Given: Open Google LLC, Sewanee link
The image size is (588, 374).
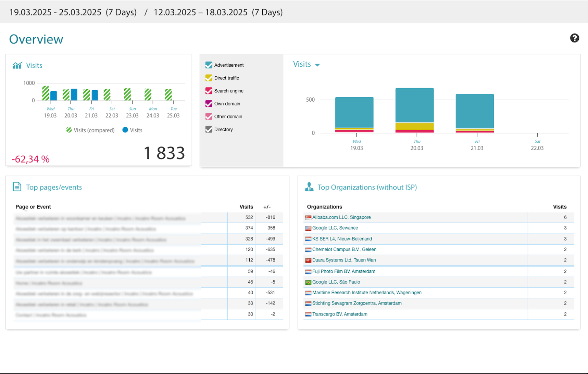Looking at the screenshot, I should coord(335,228).
